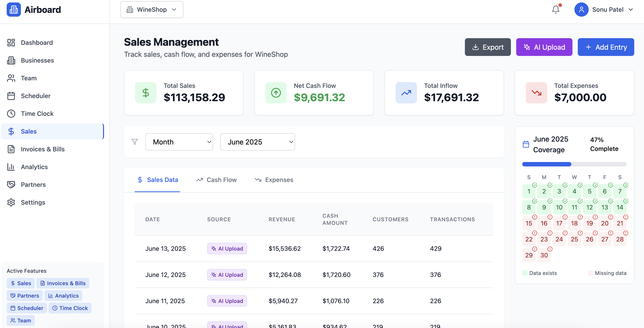Click the notification bell icon
Viewport: 644px width, 328px height.
[x=556, y=10]
